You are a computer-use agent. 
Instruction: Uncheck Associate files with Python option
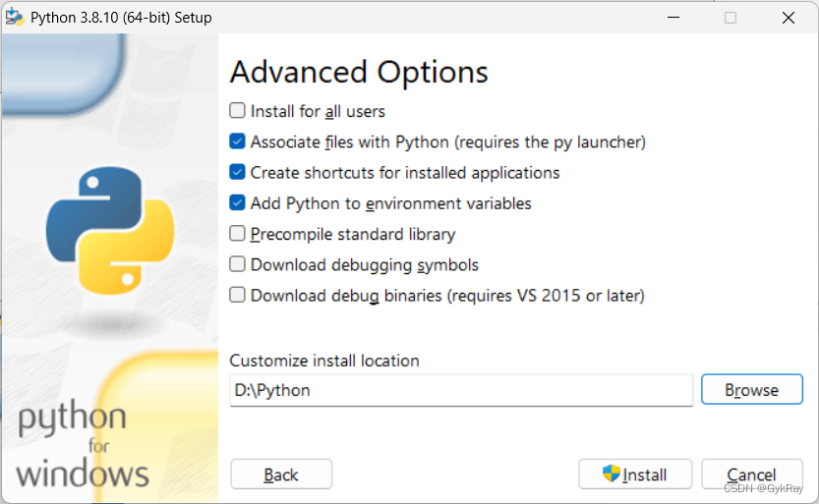point(237,141)
